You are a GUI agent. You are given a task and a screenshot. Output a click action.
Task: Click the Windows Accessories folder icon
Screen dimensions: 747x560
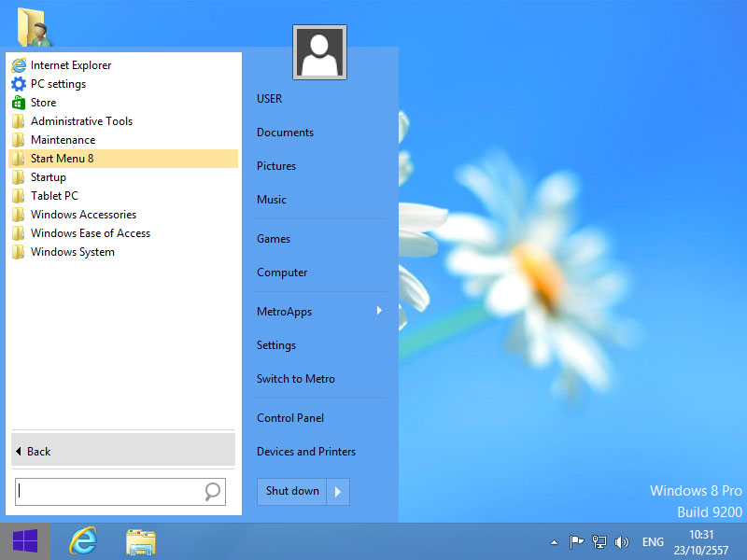click(19, 215)
